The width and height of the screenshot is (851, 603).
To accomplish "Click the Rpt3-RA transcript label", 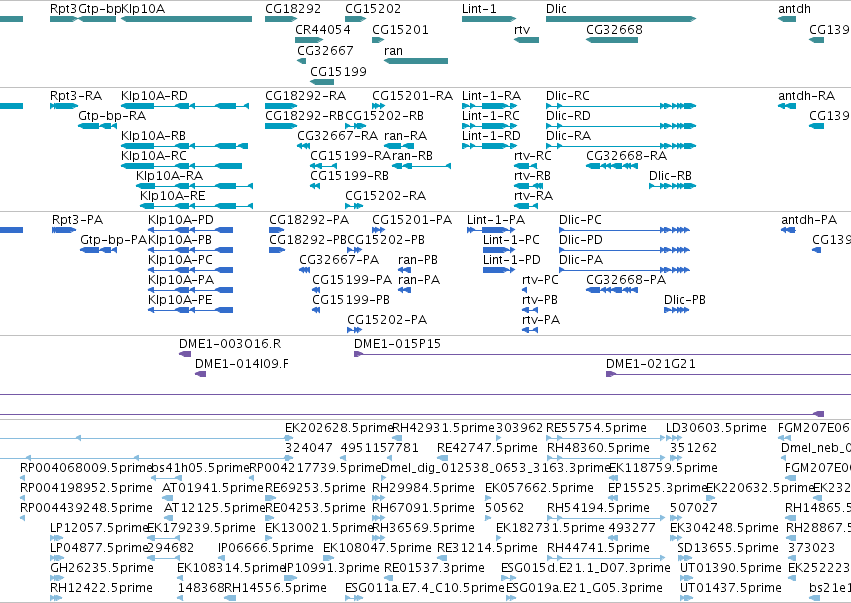I will pos(76,96).
